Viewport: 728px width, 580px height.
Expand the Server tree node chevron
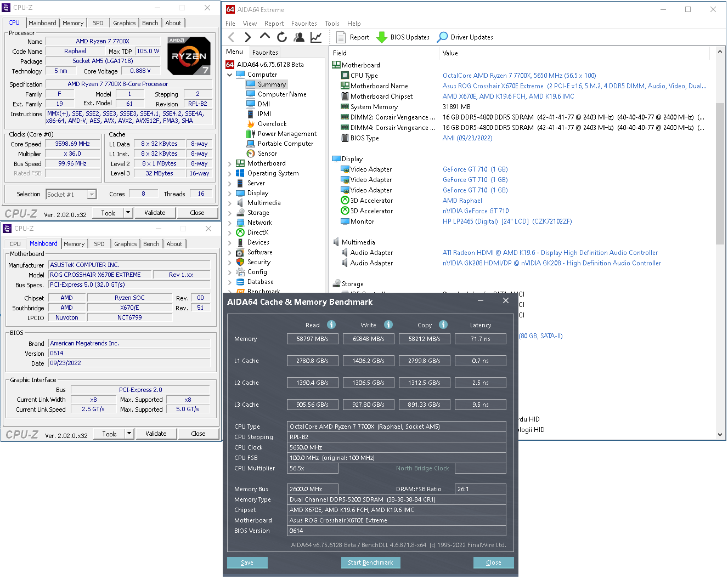coord(230,183)
